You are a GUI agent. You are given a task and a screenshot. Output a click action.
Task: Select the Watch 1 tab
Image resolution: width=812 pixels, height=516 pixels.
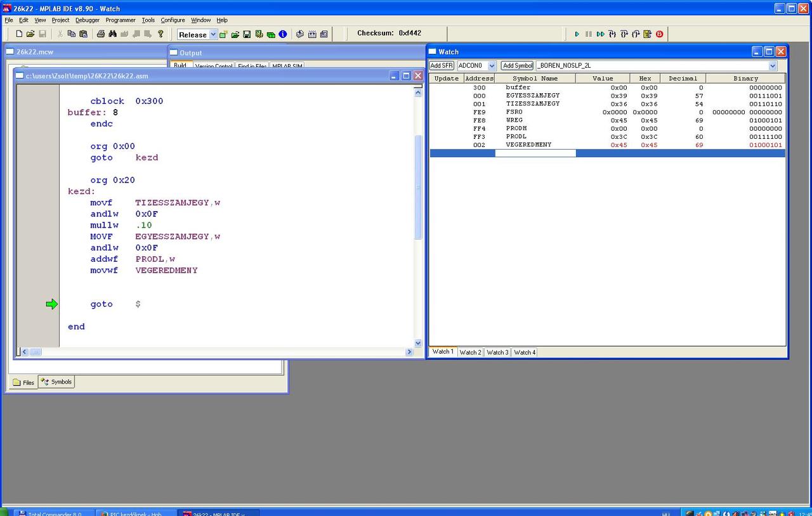[443, 352]
